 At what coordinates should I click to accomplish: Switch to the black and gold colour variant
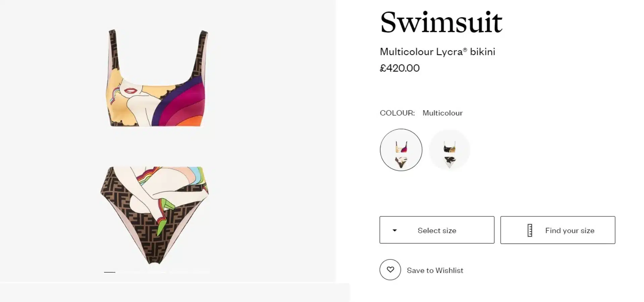[x=449, y=150]
